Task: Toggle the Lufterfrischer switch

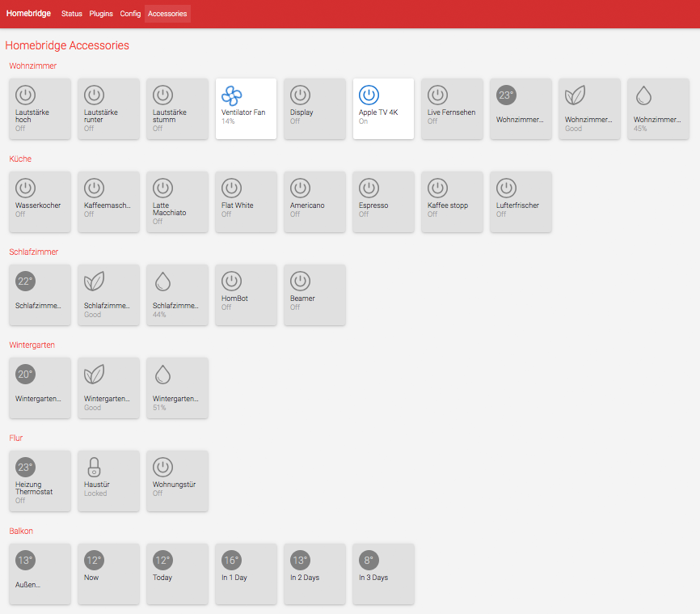Action: 521,201
